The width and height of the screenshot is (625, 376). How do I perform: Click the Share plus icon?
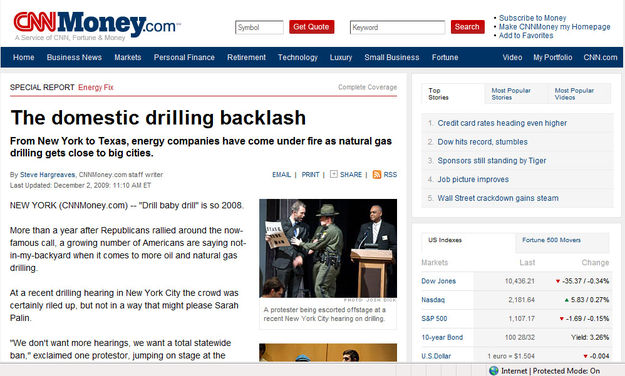(x=334, y=174)
